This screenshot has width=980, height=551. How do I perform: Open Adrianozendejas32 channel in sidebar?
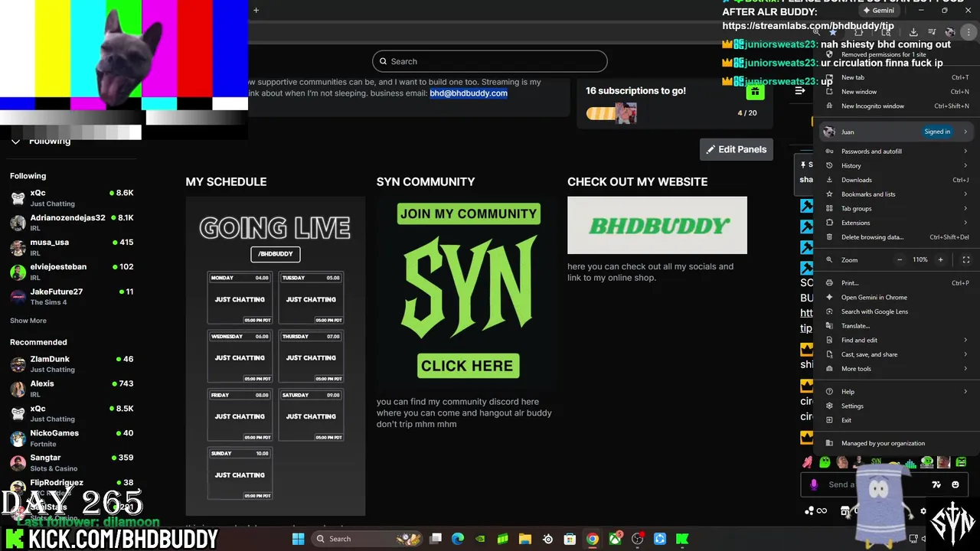coord(72,223)
